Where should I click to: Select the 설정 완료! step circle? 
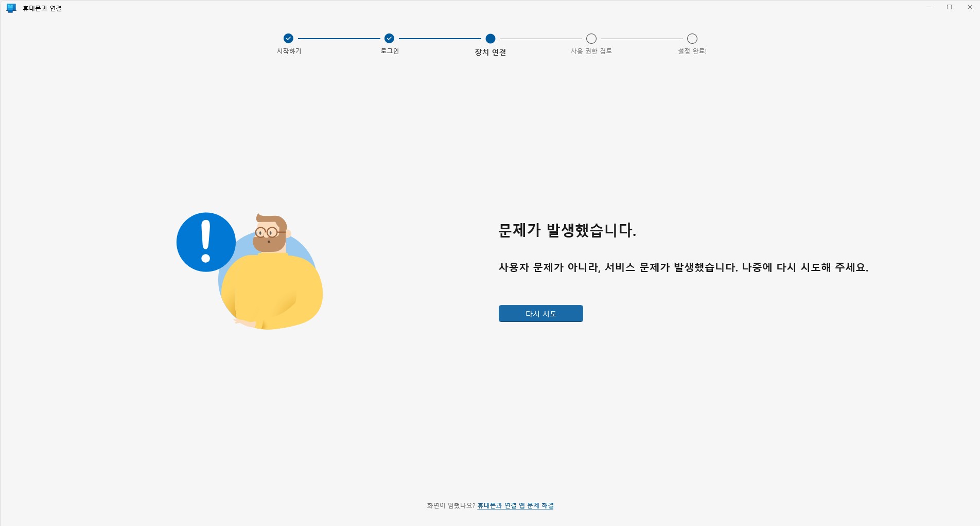[x=692, y=38]
